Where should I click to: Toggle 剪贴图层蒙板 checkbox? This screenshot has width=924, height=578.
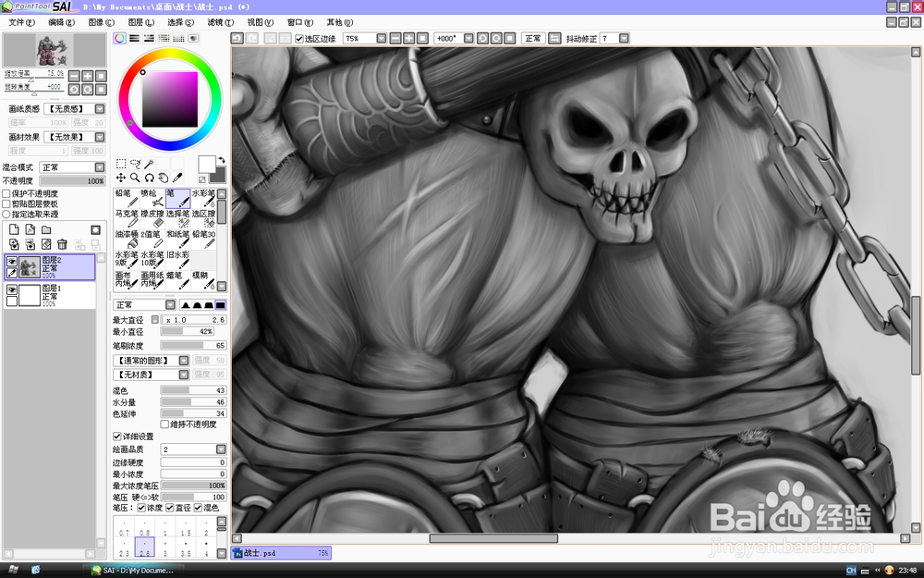[x=6, y=204]
